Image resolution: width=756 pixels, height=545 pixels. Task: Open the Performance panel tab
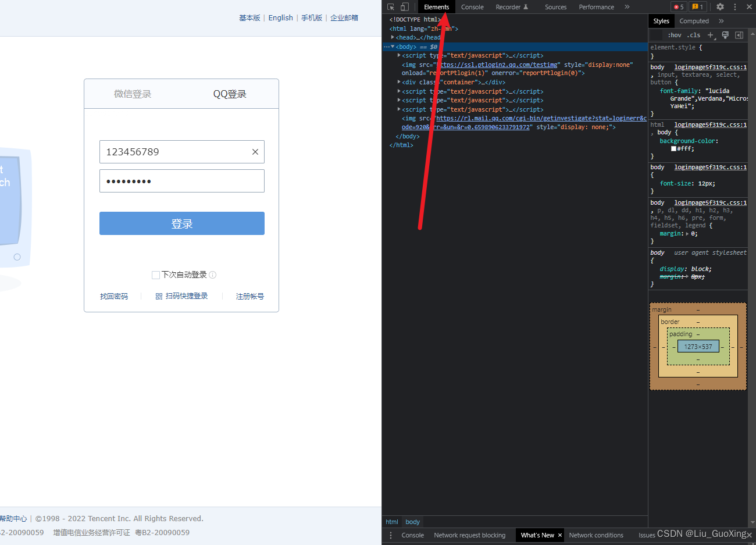point(596,7)
